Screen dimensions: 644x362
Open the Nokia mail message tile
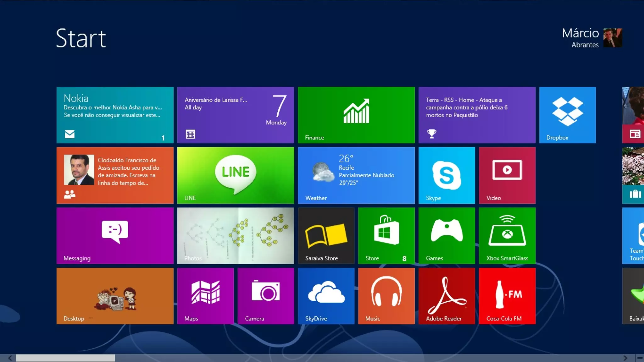click(115, 115)
